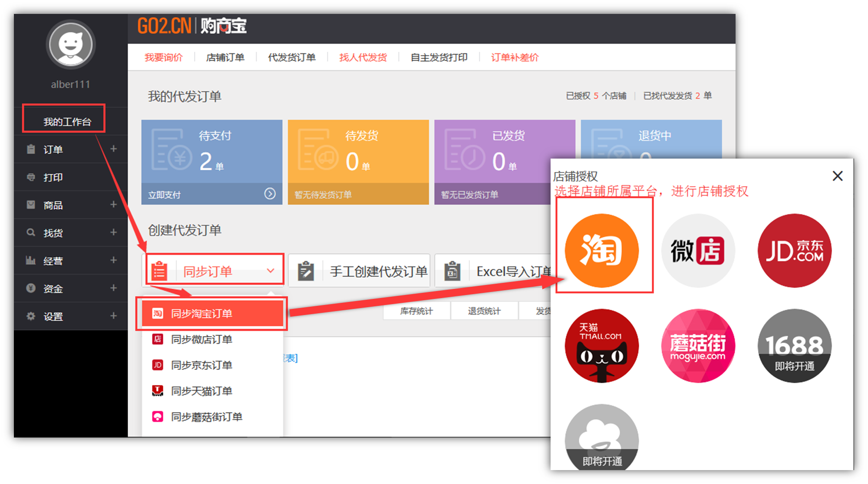Screen dimensions: 868x484
Task: Open 我的工作台 in the sidebar
Action: (67, 122)
